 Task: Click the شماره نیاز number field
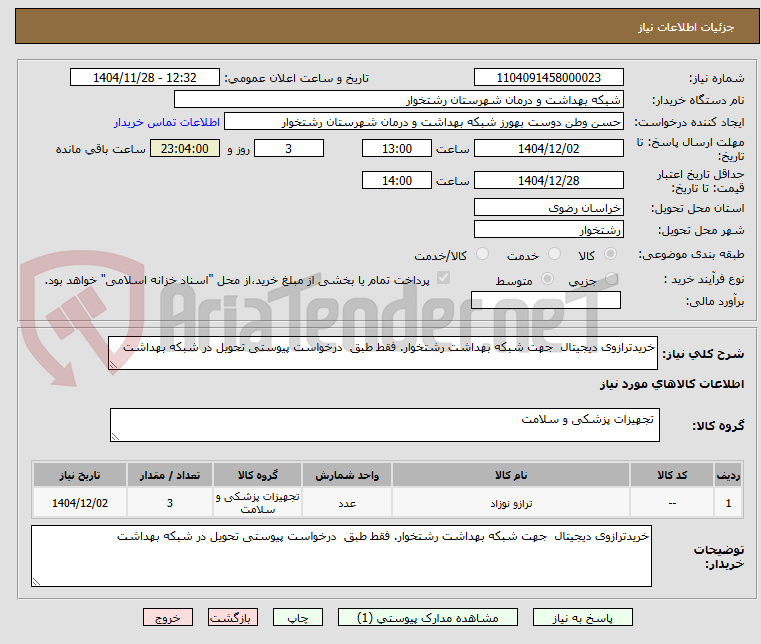coord(548,77)
